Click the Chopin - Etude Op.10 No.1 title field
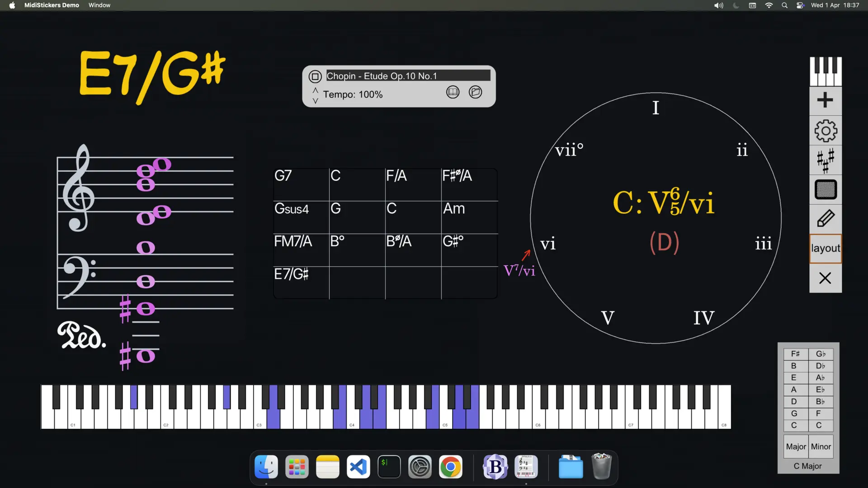This screenshot has height=488, width=868. coord(406,75)
